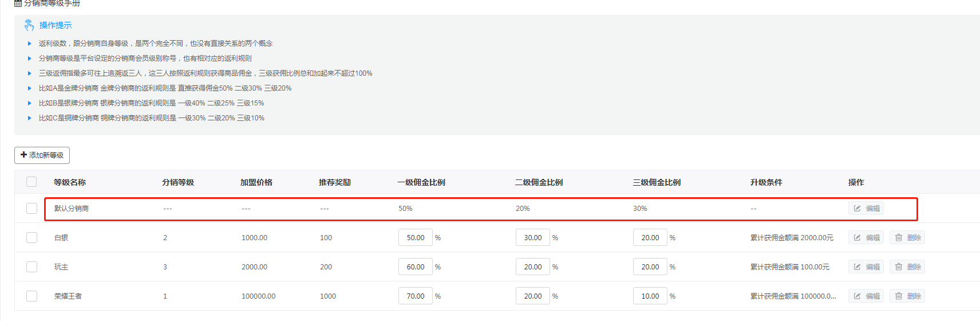The image size is (980, 321).
Task: Click 玩主 second-level commission input field
Action: pos(533,267)
